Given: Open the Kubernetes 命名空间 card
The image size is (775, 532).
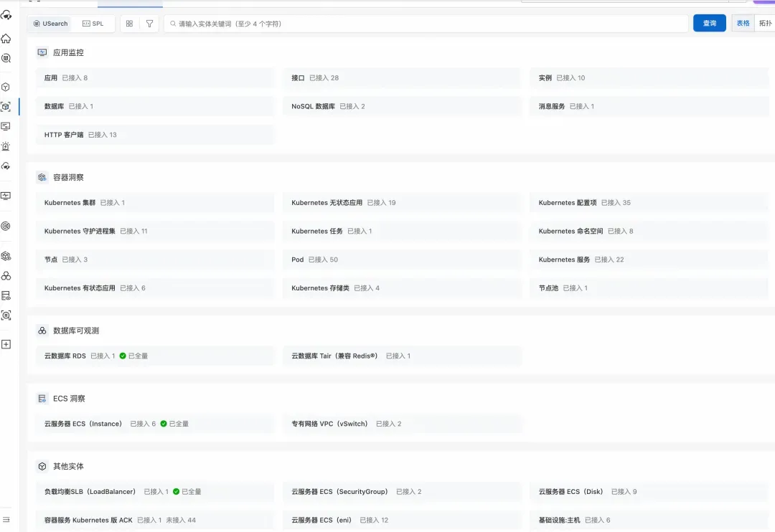Looking at the screenshot, I should coord(649,231).
